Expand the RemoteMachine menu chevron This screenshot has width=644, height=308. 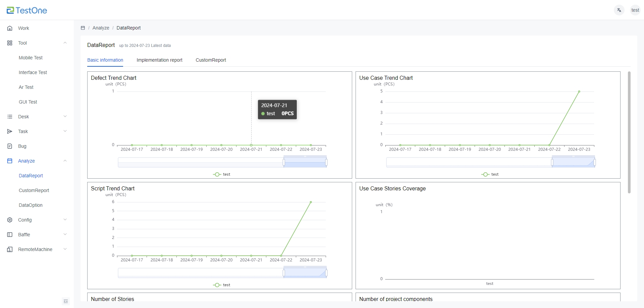tap(65, 249)
